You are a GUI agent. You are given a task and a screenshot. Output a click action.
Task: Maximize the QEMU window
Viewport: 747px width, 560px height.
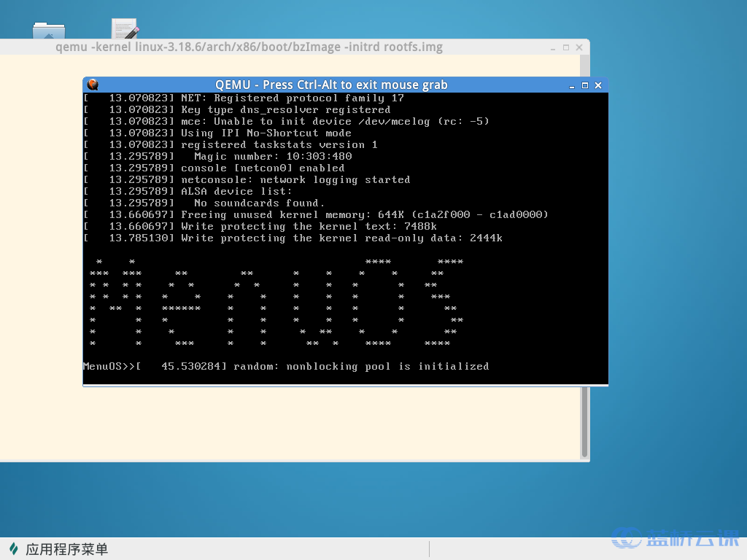pyautogui.click(x=585, y=85)
